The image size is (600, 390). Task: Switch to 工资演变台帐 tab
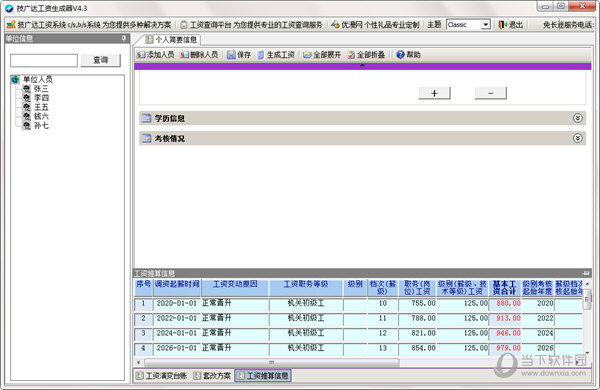(x=162, y=376)
